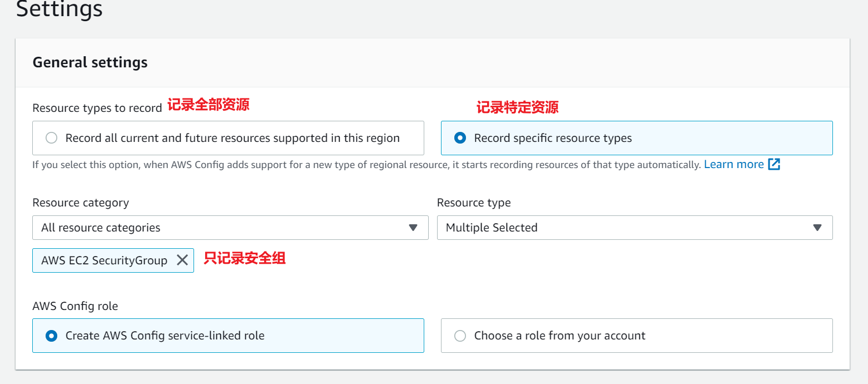Select Record specific resource types option
This screenshot has height=384, width=868.
tap(460, 138)
